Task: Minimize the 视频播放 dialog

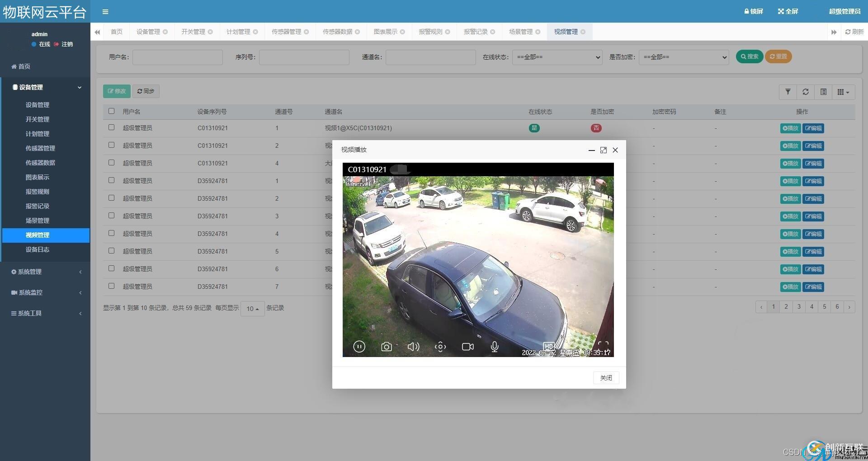Action: pyautogui.click(x=591, y=150)
